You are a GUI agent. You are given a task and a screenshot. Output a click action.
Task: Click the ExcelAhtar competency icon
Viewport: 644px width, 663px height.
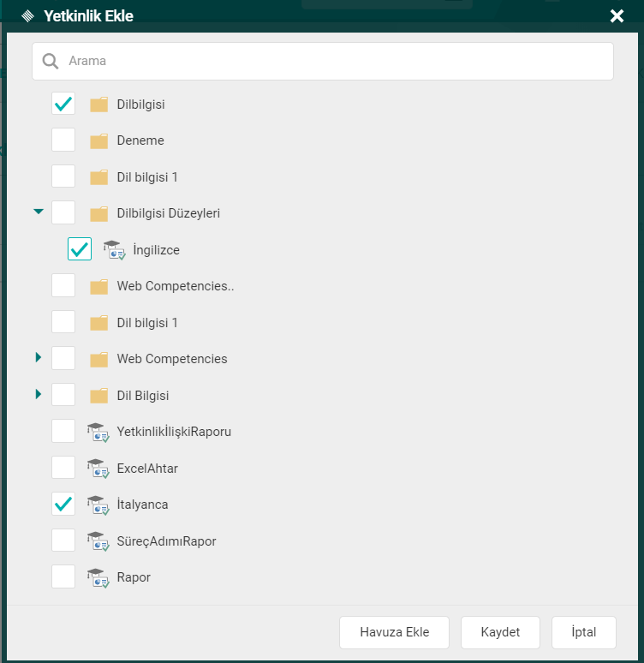coord(98,469)
